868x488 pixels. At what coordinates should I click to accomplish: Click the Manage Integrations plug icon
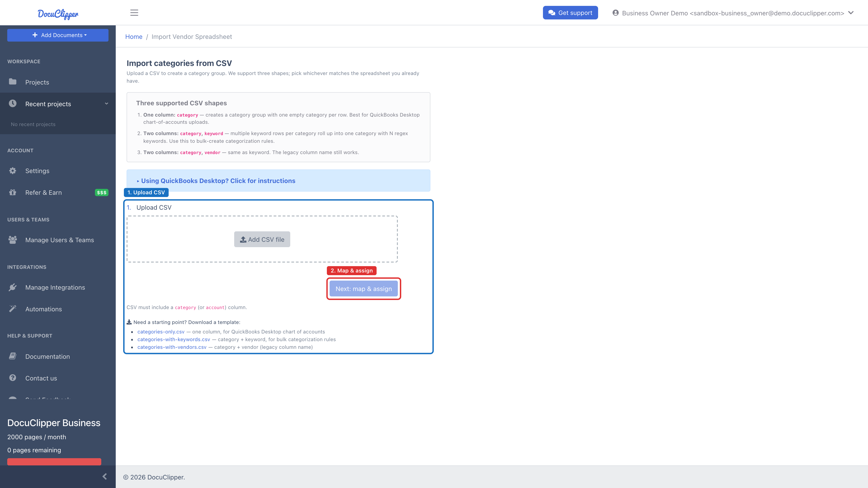[13, 287]
